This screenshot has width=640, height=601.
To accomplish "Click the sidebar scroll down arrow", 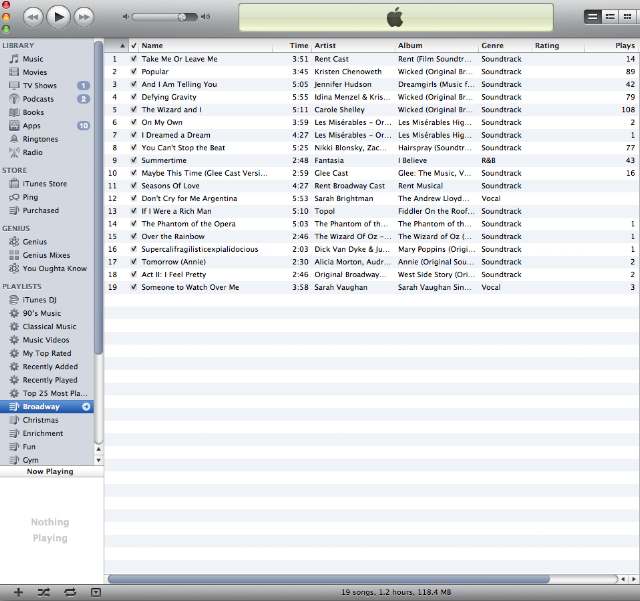I will point(98,460).
